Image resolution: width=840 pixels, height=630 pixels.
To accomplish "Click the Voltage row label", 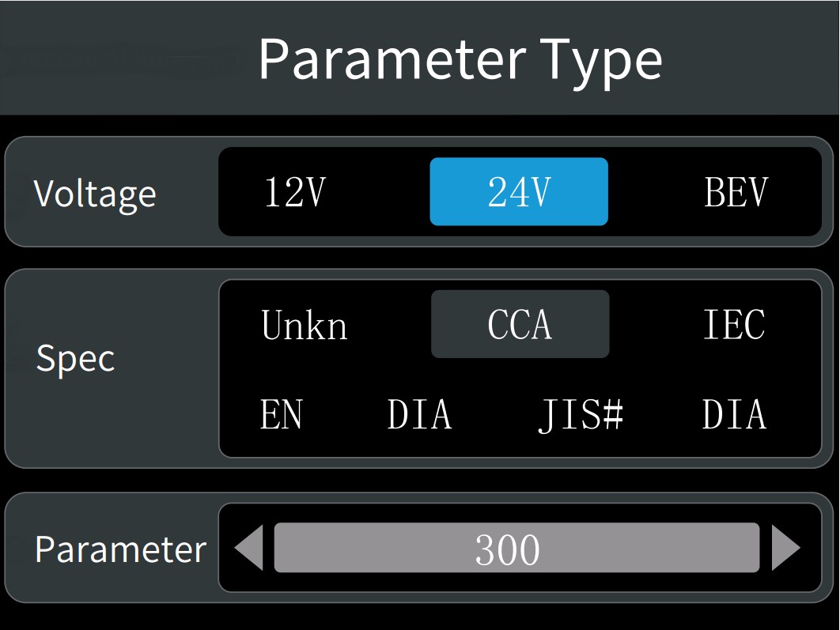I will [95, 193].
